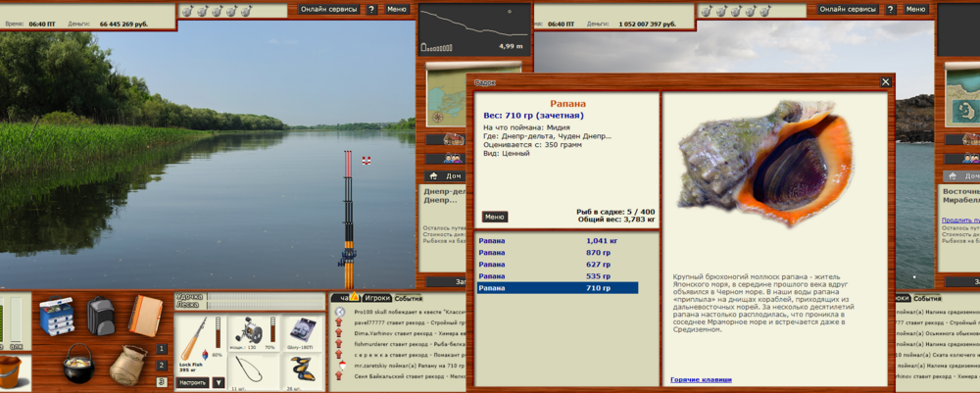The image size is (980, 393).
Task: Open the orange notebook journal
Action: coord(146,316)
